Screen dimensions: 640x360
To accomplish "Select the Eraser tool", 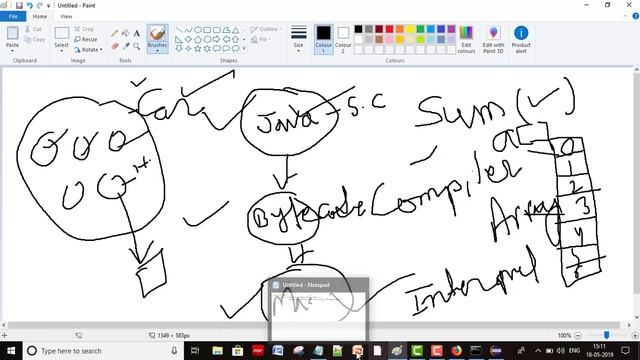I will click(x=115, y=47).
